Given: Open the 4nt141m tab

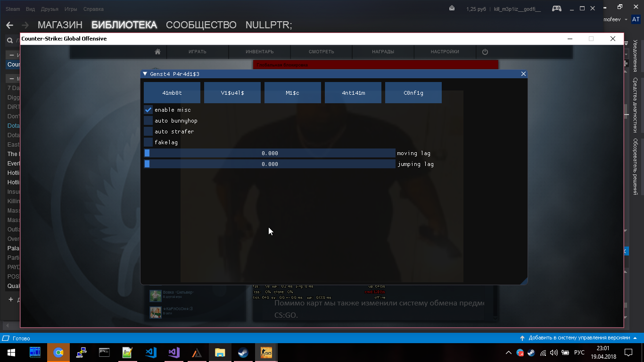Looking at the screenshot, I should coord(353,93).
